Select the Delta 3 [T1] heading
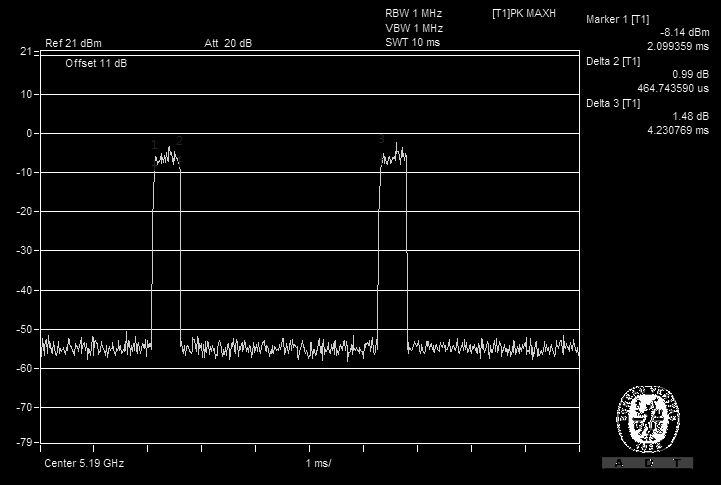721x485 pixels. tap(613, 103)
